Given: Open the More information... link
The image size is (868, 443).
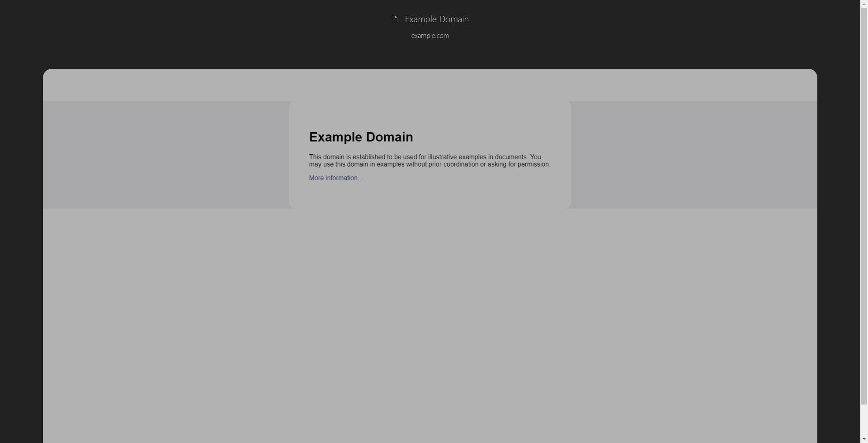Looking at the screenshot, I should [336, 178].
